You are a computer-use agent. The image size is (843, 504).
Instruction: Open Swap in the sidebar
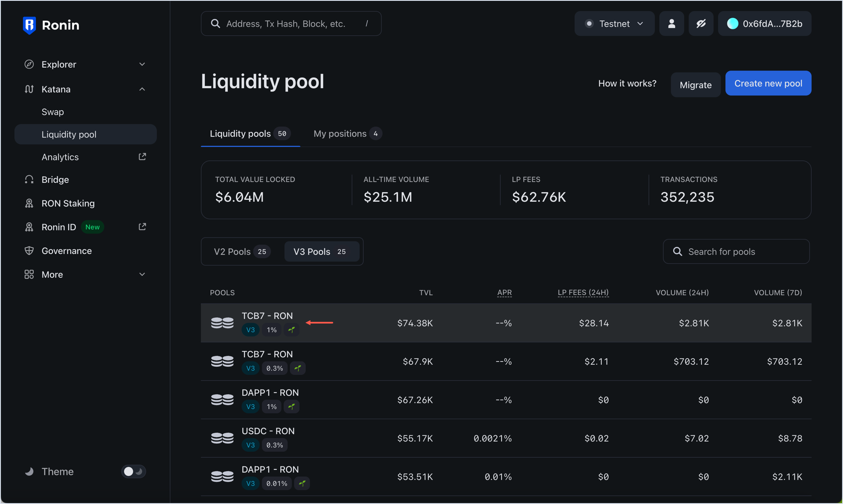coord(53,112)
